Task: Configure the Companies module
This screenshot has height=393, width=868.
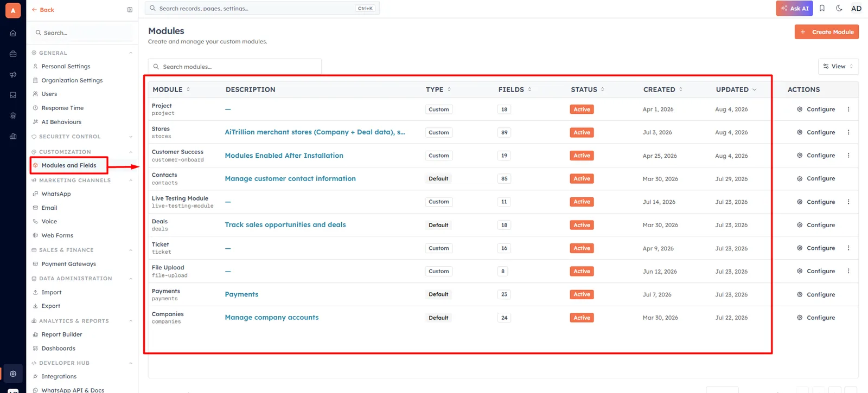Action: [x=815, y=318]
